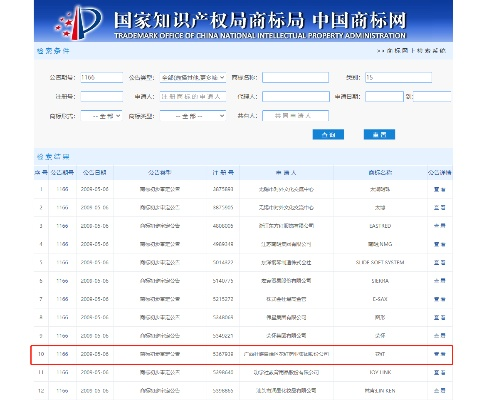504x400 pixels.
Task: Click the agent input field
Action: point(296,97)
